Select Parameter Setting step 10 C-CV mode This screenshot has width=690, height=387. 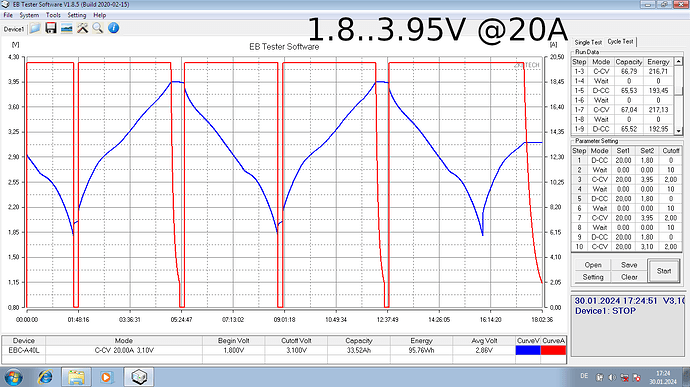coord(599,247)
